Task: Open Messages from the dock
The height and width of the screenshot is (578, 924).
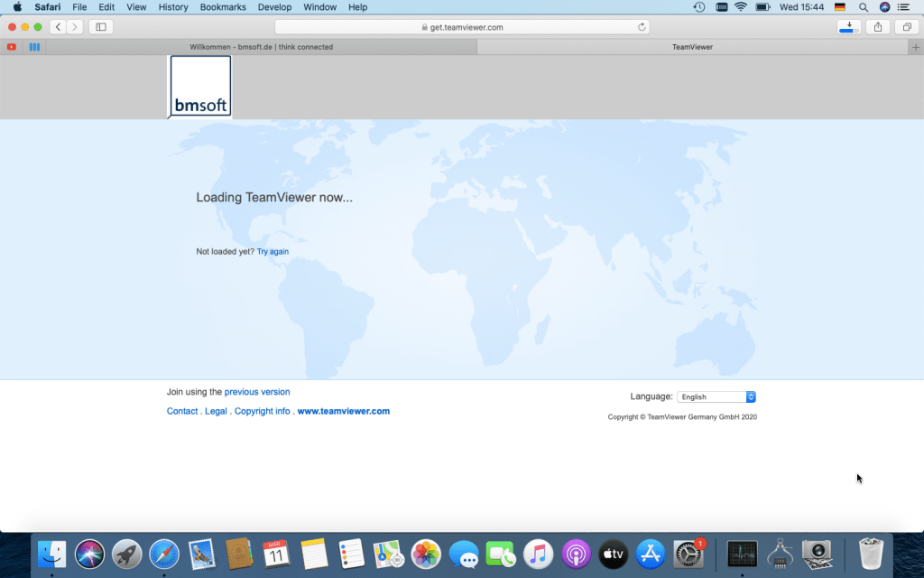Action: (x=464, y=555)
